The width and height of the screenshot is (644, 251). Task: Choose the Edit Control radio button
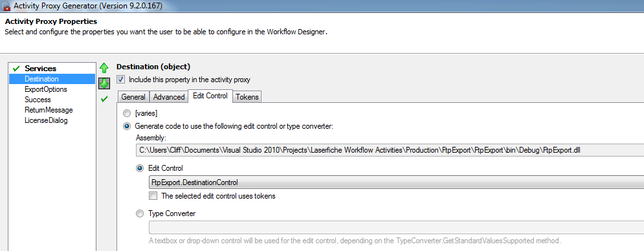pyautogui.click(x=140, y=168)
